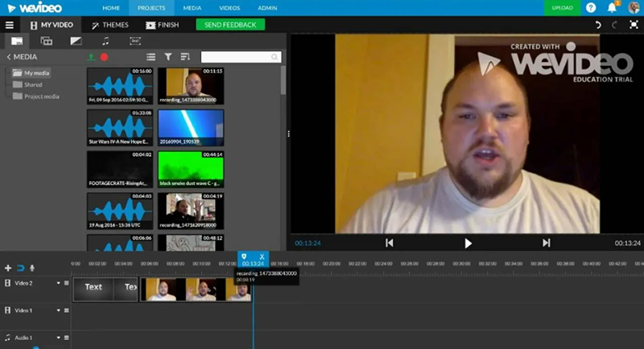Screen dimensions: 644x349
Task: Toggle the blue timeline snapping magnet icon
Action: 20,268
